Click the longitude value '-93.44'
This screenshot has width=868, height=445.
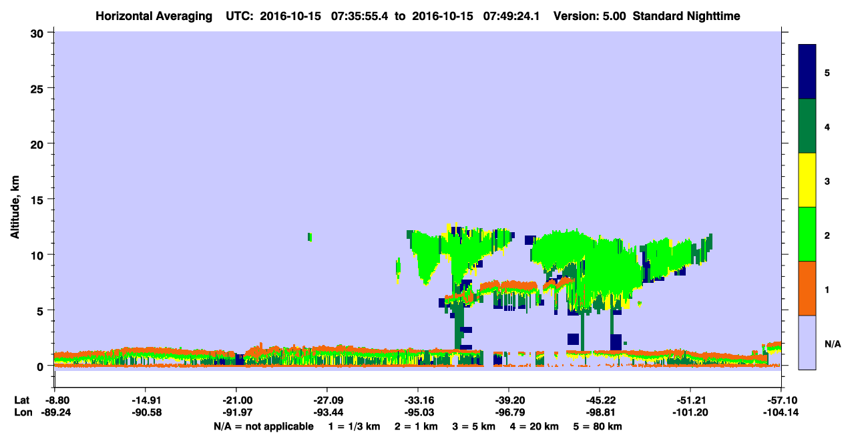327,412
